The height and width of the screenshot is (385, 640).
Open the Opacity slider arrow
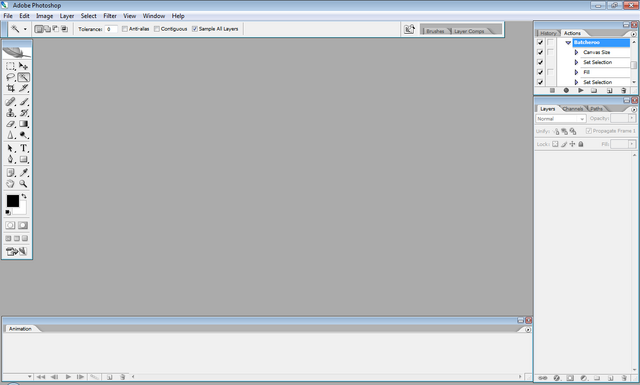(x=632, y=118)
